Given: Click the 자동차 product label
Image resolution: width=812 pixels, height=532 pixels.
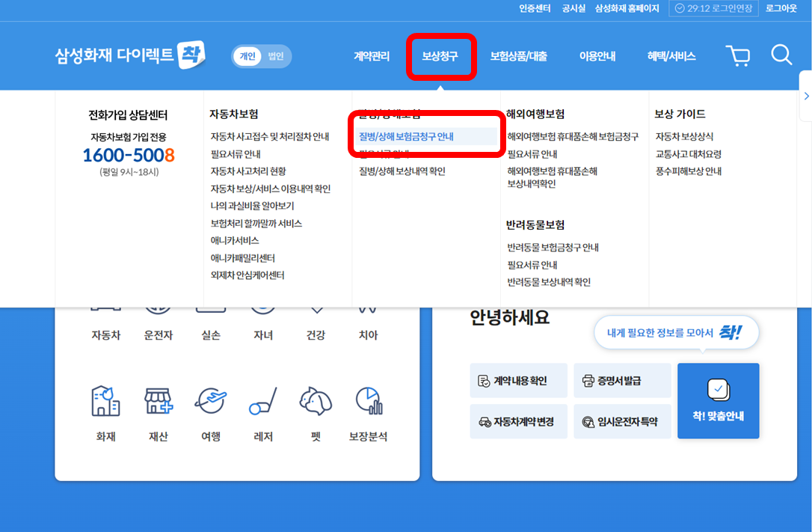Looking at the screenshot, I should (105, 335).
